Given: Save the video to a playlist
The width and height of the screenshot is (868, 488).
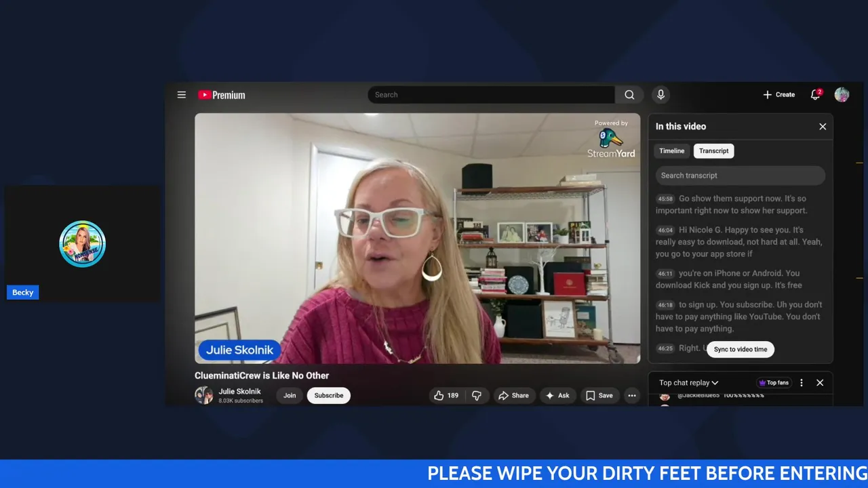Looking at the screenshot, I should click(599, 396).
